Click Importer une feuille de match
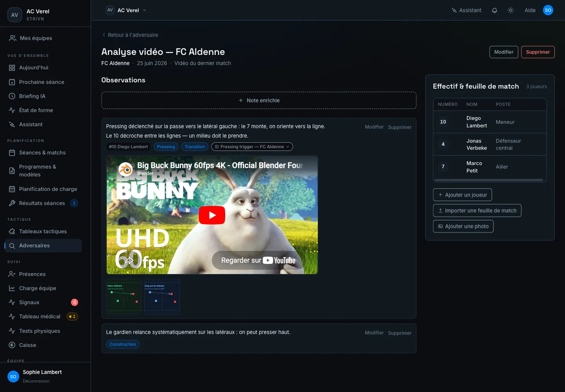The height and width of the screenshot is (392, 565). point(477,211)
